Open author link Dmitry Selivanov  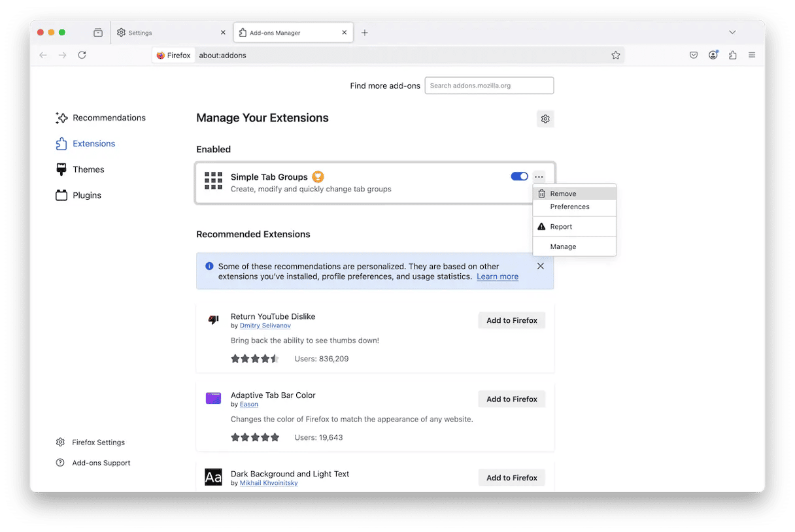click(265, 325)
